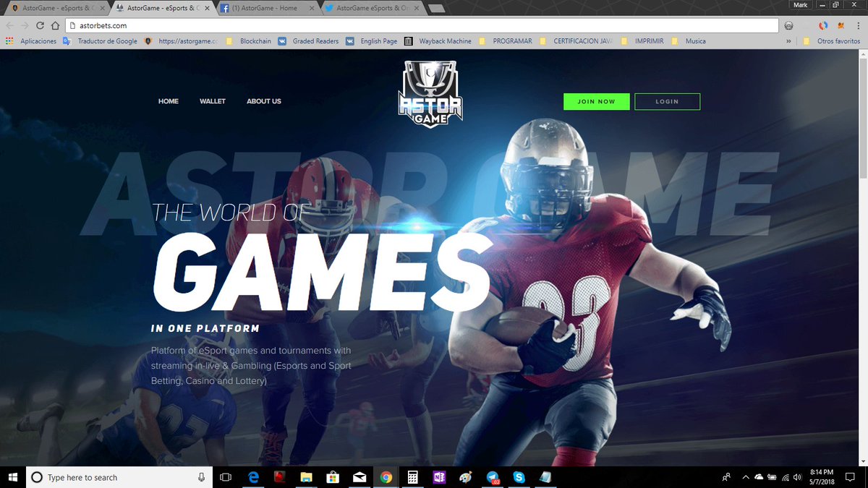This screenshot has width=868, height=488.
Task: Expand the hidden bookmarks chevron
Action: coord(788,41)
